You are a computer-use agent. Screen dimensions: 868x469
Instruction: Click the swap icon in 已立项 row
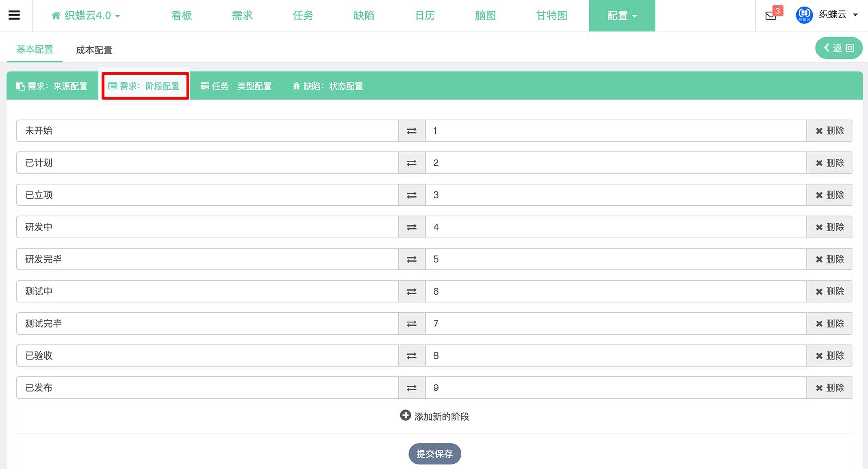click(412, 195)
